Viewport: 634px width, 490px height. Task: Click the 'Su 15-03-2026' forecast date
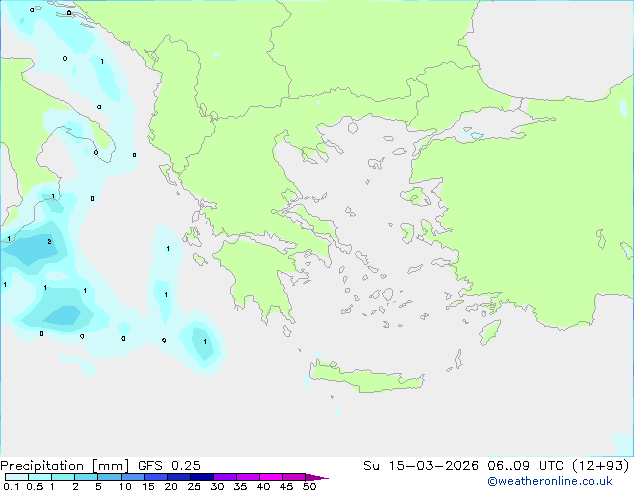(421, 466)
